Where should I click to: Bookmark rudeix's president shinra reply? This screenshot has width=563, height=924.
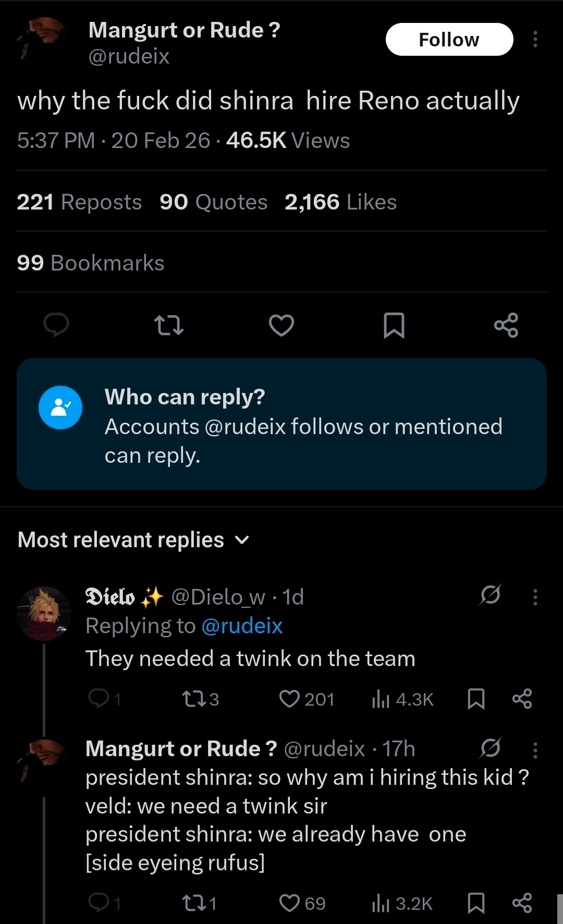(x=476, y=903)
